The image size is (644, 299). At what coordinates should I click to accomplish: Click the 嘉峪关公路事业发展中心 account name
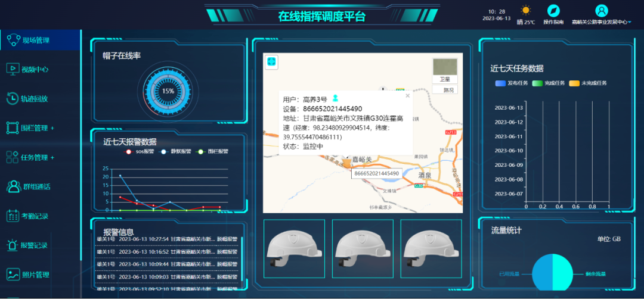[x=599, y=22]
